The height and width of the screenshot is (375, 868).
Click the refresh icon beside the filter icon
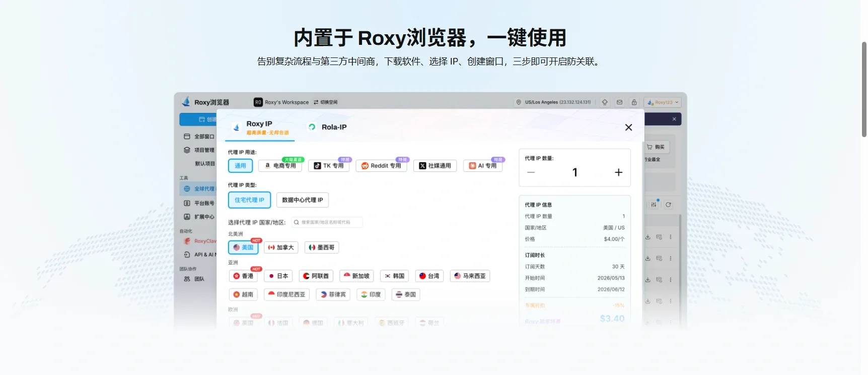coord(668,205)
